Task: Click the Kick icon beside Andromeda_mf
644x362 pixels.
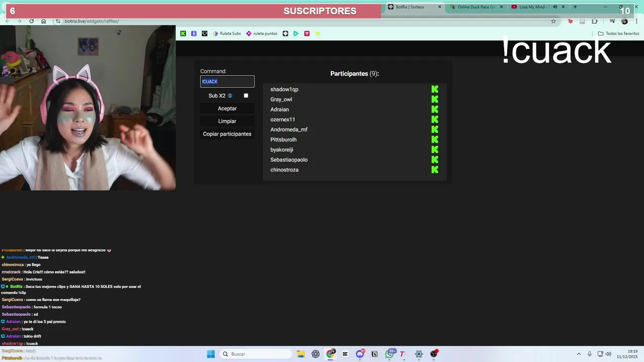Action: click(x=435, y=129)
